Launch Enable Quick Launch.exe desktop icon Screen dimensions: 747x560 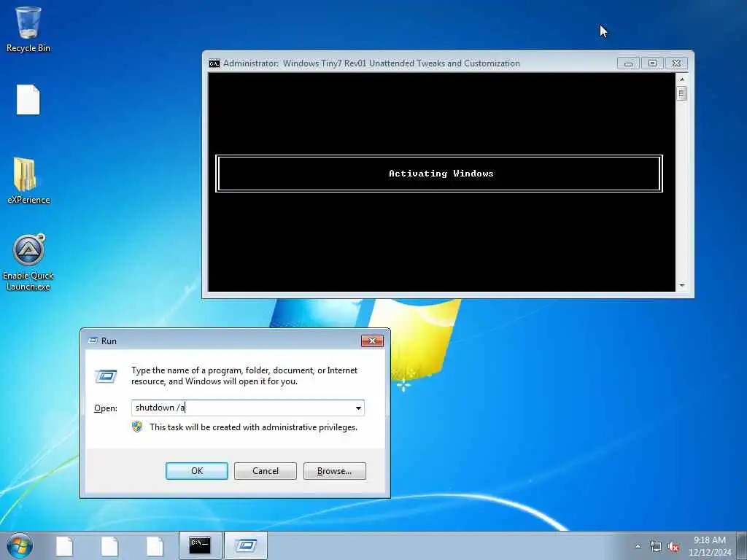(28, 262)
